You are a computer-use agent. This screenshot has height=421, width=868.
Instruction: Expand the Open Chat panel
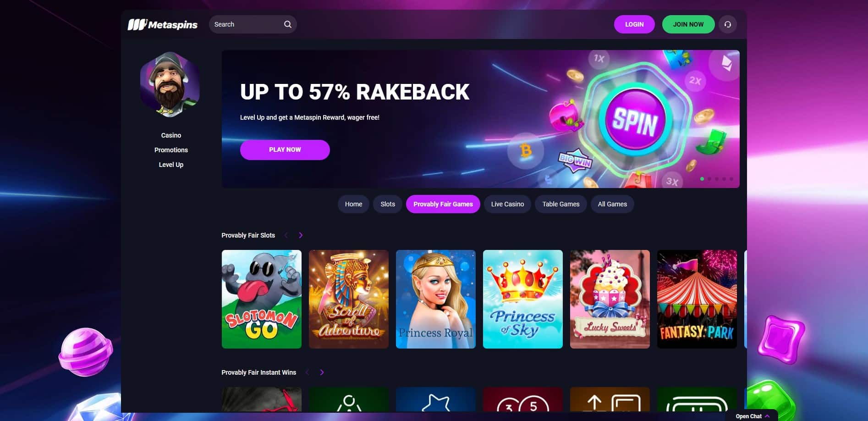click(x=753, y=416)
